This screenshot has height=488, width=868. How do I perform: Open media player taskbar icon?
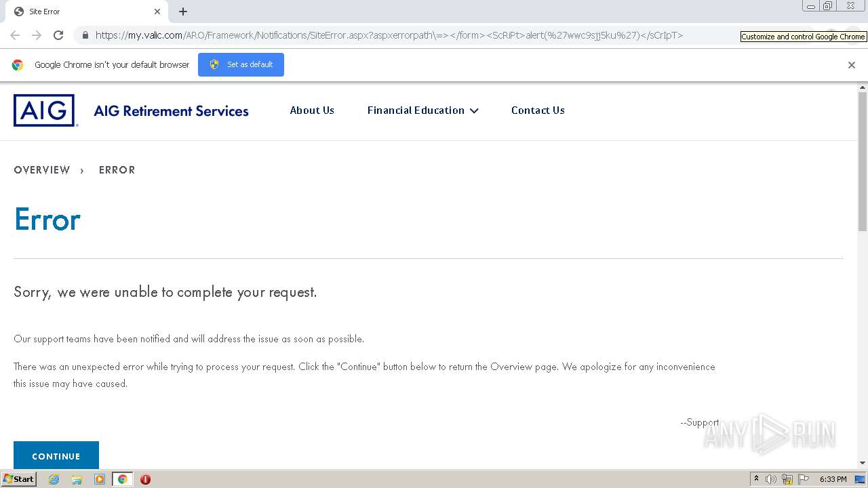coord(100,479)
